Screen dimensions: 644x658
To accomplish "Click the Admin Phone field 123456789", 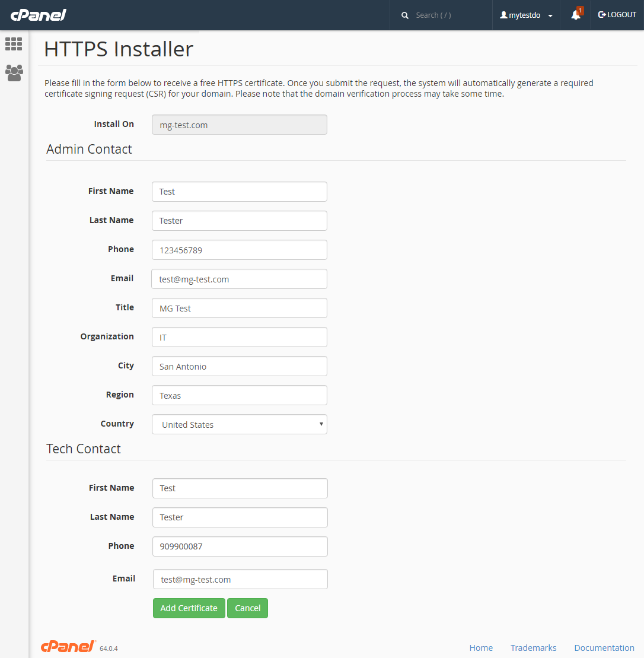I will (239, 250).
